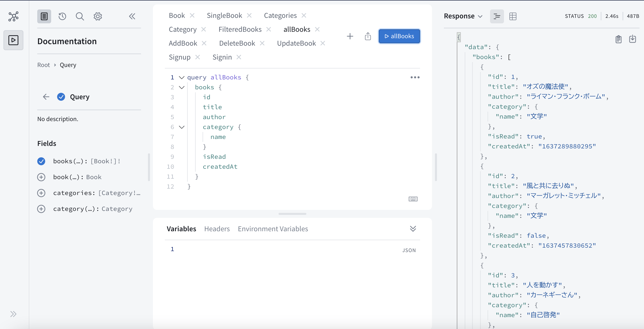Open the Book return type link

point(94,177)
